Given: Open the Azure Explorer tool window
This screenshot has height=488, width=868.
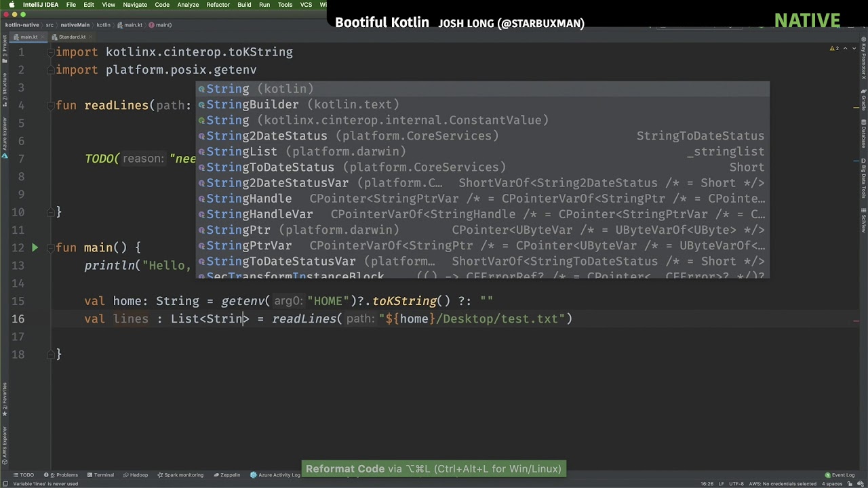Looking at the screenshot, I should click(4, 138).
